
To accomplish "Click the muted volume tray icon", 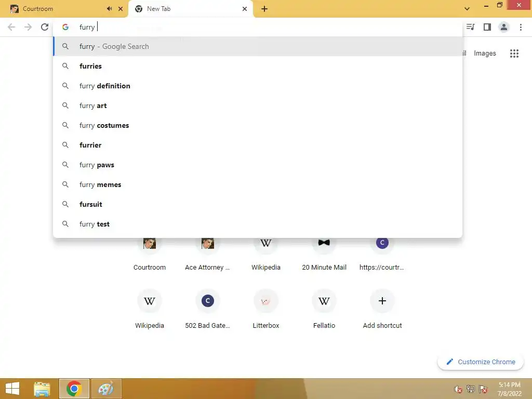I will (x=458, y=389).
